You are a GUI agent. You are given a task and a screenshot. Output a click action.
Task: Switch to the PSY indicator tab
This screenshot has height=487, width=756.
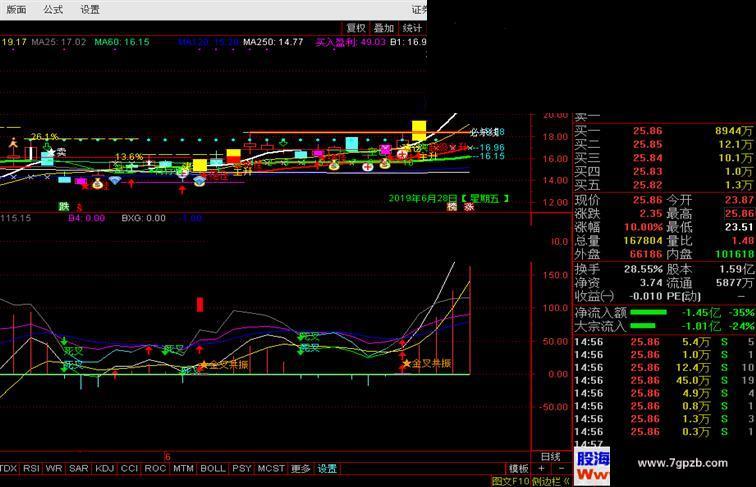[x=242, y=468]
